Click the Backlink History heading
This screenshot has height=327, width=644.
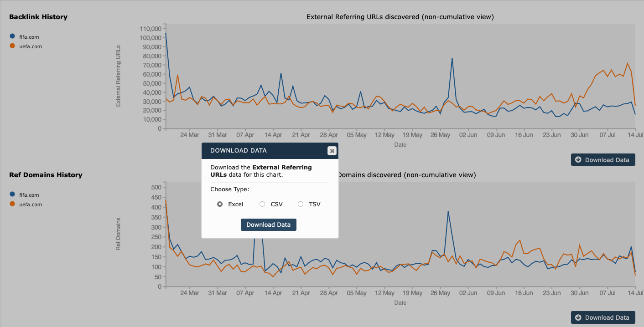(38, 17)
